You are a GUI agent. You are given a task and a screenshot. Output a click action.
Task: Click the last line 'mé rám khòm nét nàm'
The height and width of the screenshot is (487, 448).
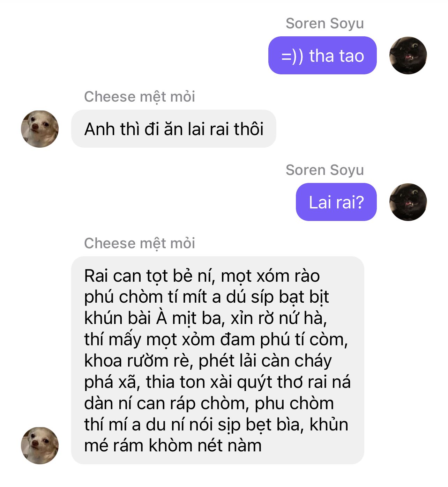coord(173,446)
